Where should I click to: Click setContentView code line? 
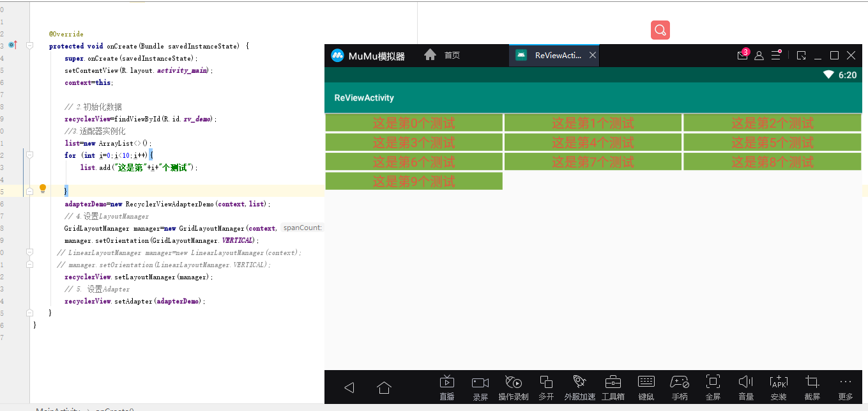pos(139,70)
